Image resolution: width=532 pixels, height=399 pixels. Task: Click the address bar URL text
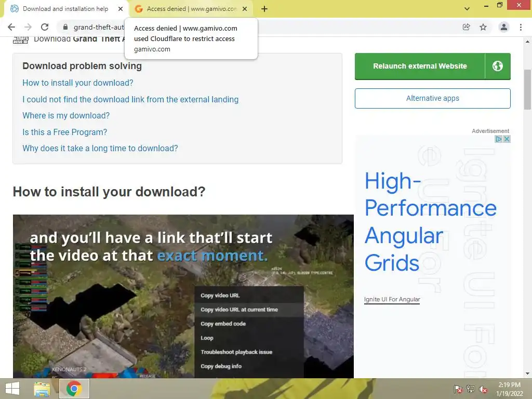[98, 27]
